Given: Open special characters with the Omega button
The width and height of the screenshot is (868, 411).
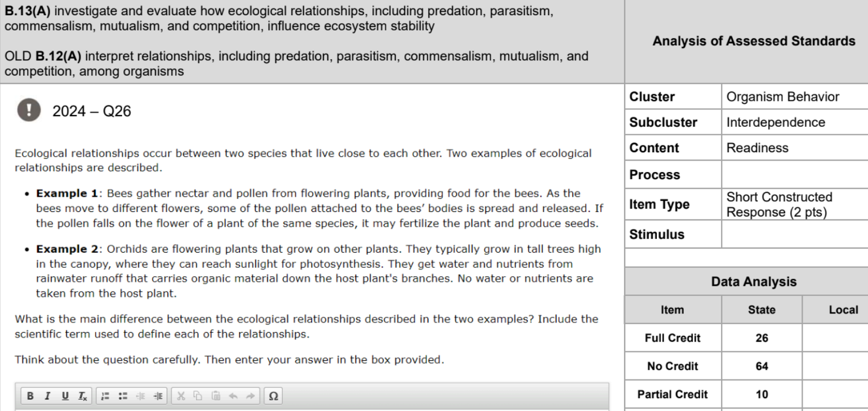Looking at the screenshot, I should (273, 396).
